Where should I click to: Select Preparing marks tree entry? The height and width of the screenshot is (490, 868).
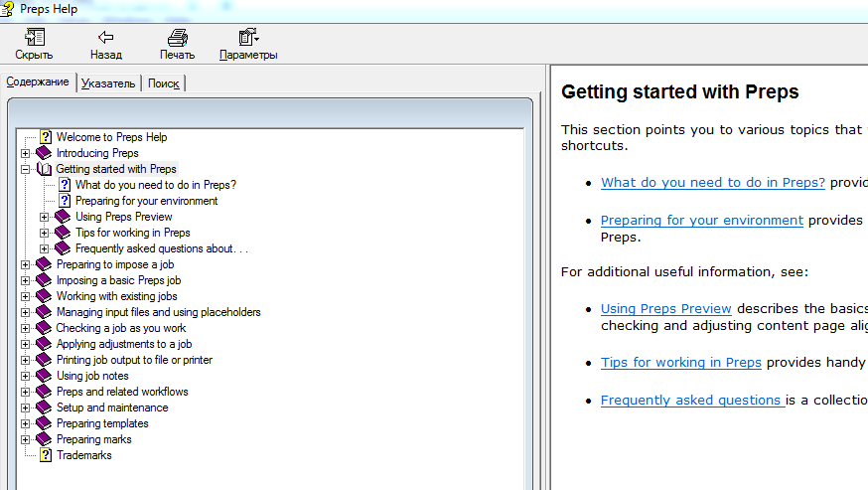(x=94, y=439)
